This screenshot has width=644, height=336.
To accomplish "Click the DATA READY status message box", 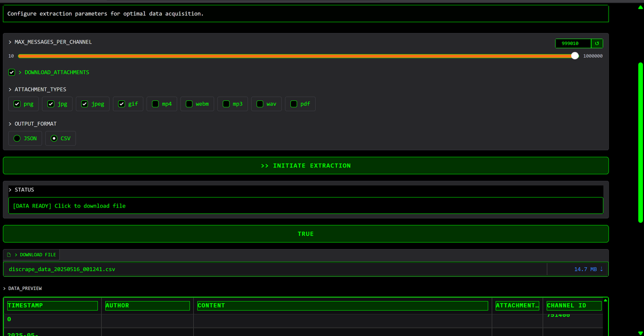I will 306,206.
